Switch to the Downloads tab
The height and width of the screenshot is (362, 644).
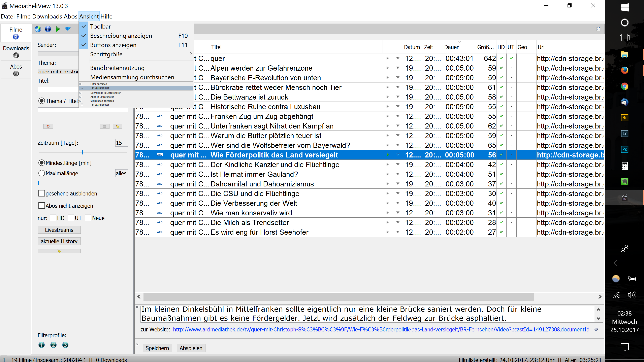pyautogui.click(x=16, y=51)
